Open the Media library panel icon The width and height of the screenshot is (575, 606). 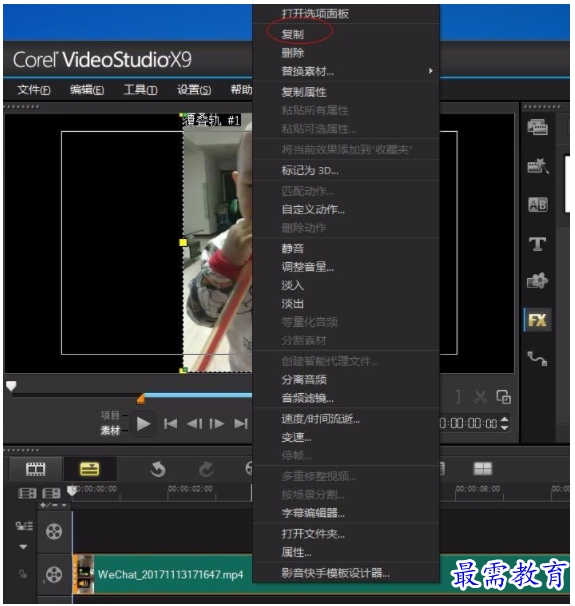pos(538,127)
